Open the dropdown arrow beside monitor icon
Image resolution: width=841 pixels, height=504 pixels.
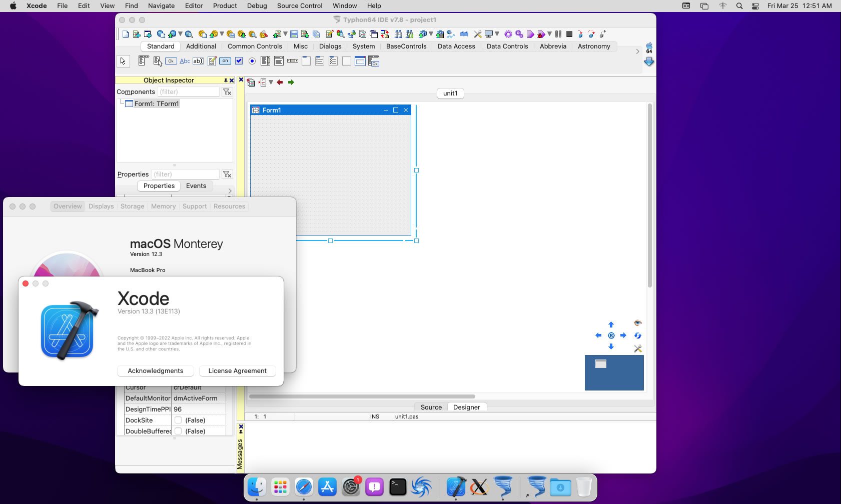[x=497, y=34]
